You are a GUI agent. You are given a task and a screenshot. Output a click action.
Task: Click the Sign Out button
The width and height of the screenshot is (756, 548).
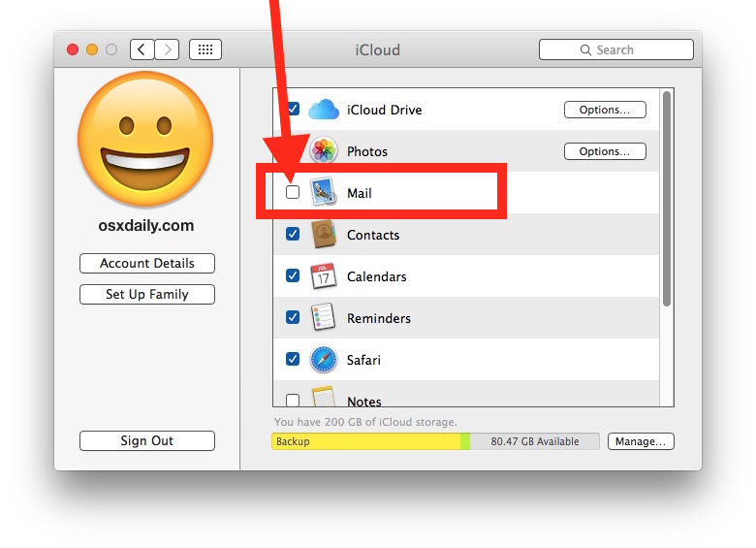point(147,441)
